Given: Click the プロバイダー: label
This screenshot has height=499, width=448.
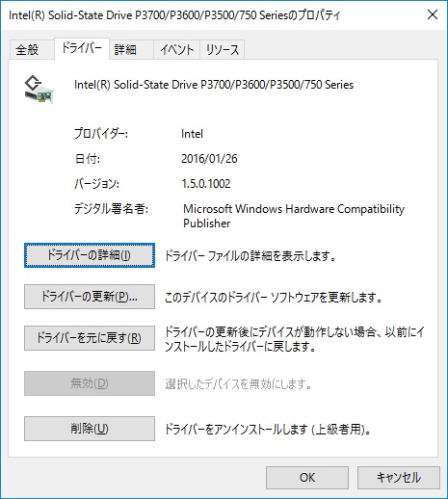Looking at the screenshot, I should [101, 134].
